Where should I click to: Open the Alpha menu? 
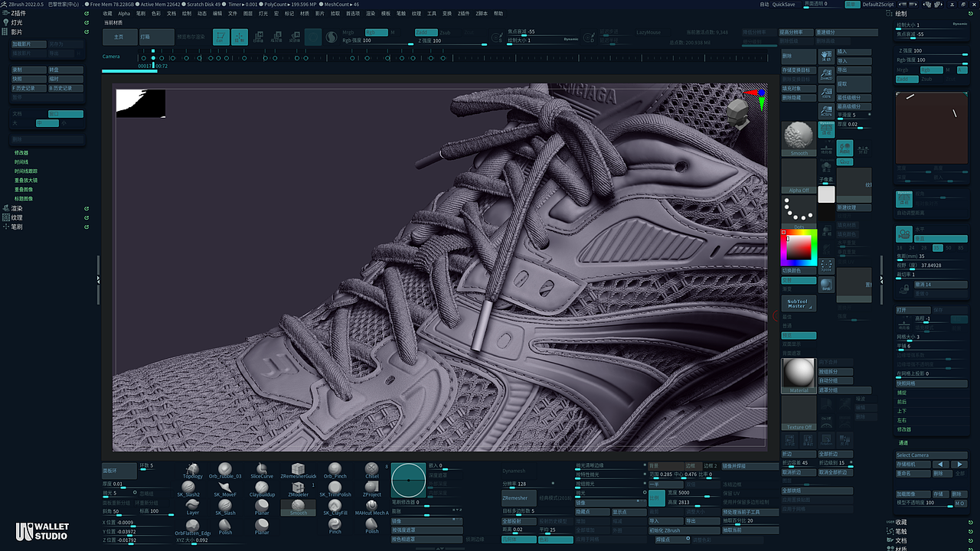(124, 13)
